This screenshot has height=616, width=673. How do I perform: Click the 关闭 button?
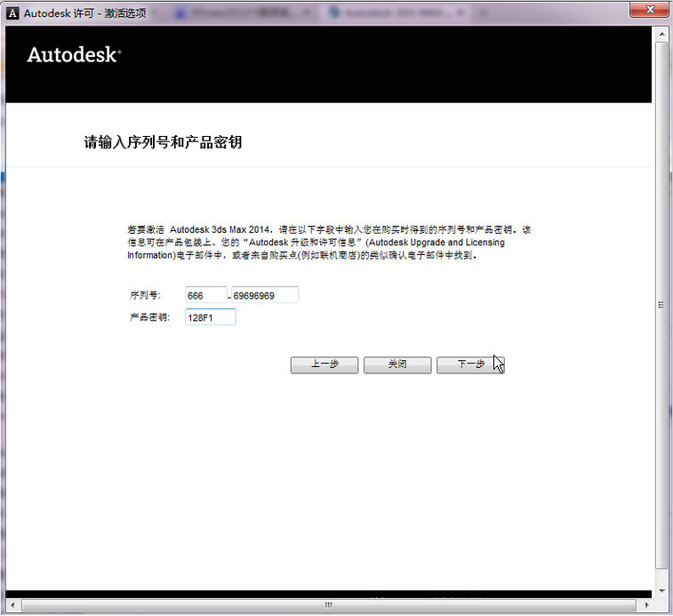397,364
